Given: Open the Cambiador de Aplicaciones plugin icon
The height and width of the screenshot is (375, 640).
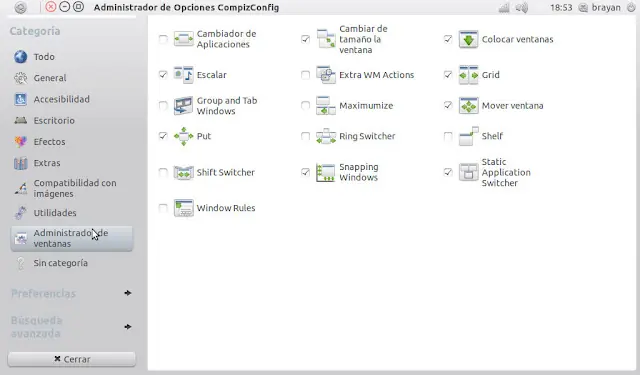Looking at the screenshot, I should click(183, 39).
